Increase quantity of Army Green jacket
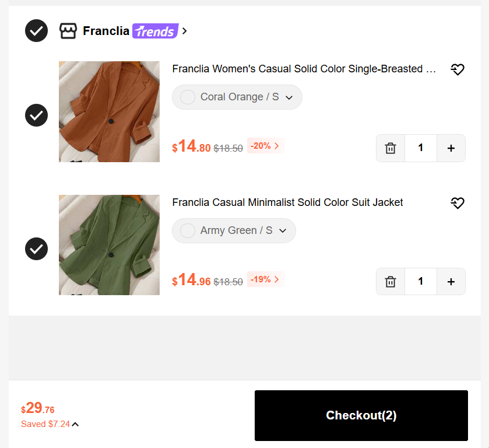The height and width of the screenshot is (448, 489). coord(451,282)
